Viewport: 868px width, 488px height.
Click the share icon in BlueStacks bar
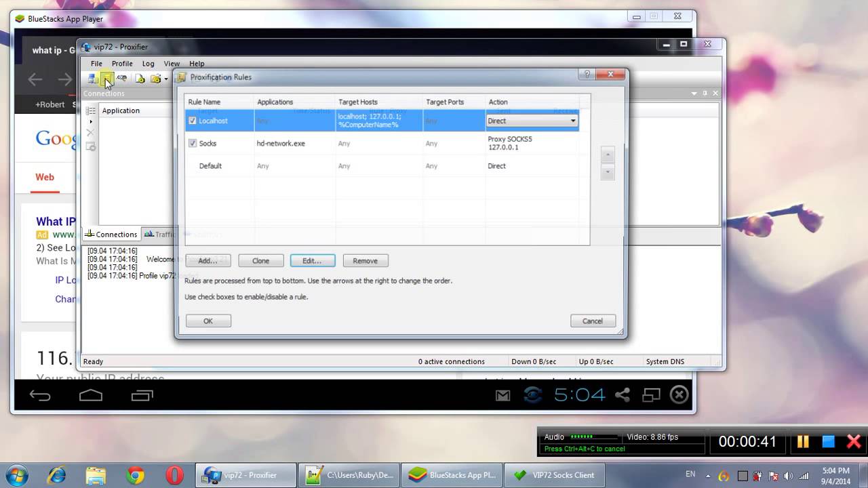[622, 395]
